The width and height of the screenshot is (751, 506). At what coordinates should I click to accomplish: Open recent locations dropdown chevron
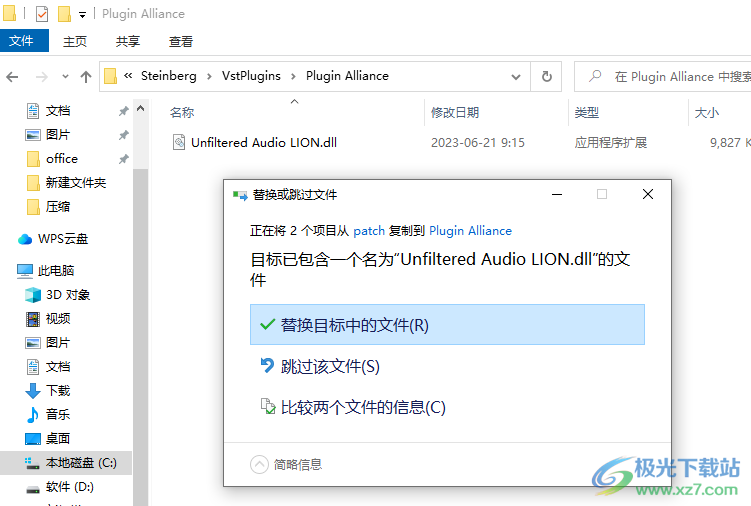[x=65, y=77]
